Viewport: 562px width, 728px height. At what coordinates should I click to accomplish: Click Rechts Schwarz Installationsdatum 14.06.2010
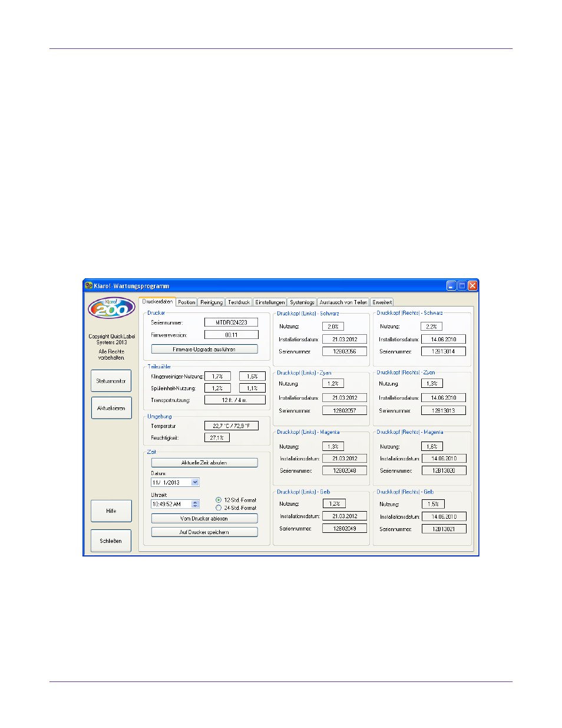[x=444, y=339]
